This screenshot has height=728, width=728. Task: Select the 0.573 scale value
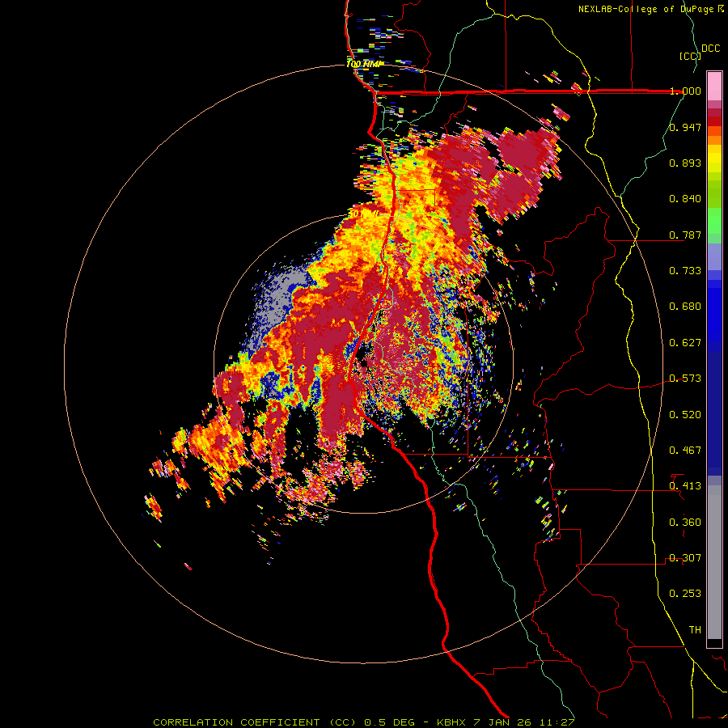[685, 379]
